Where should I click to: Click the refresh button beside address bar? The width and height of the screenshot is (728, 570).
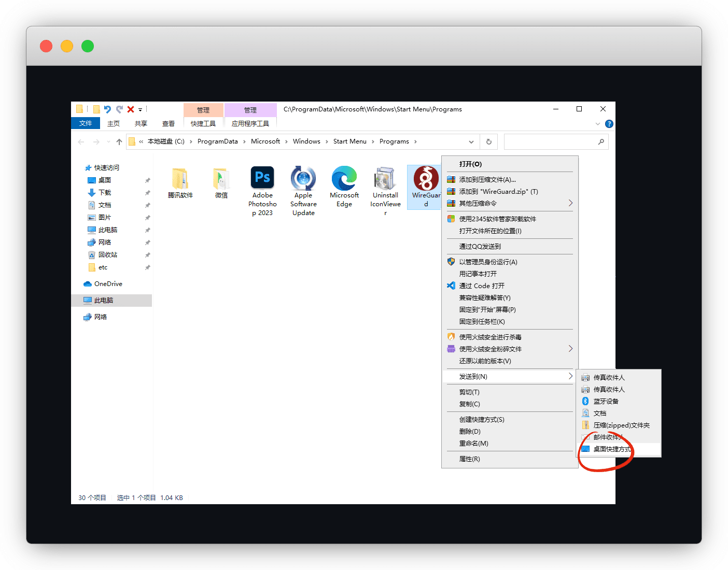[488, 141]
